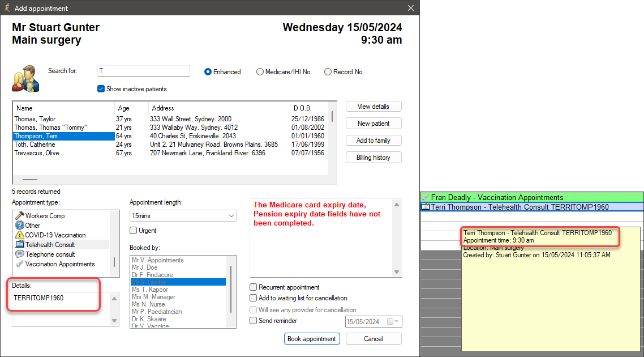Select Ms T. Kapoor in Booked by
The image size is (644, 357).
click(x=178, y=290)
